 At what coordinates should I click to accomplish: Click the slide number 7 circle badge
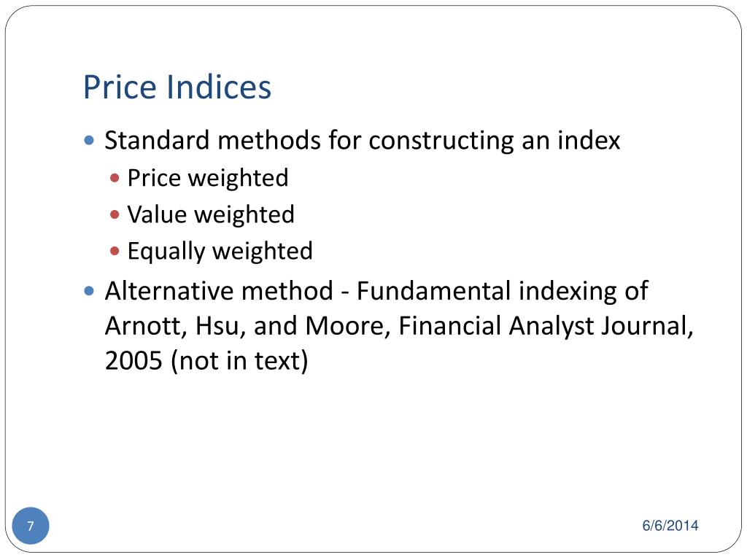[x=31, y=526]
